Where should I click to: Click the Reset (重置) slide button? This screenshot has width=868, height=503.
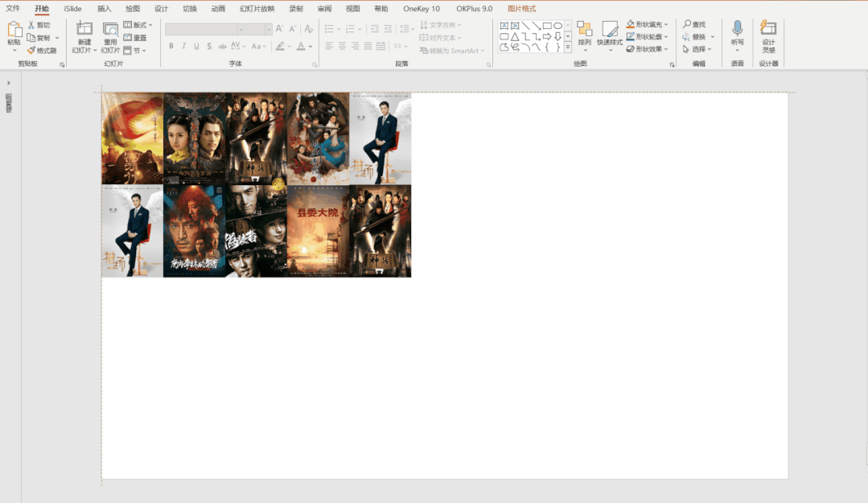(x=135, y=38)
